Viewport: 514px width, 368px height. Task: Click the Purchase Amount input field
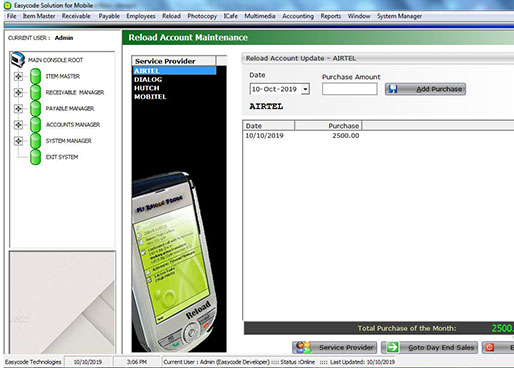pyautogui.click(x=350, y=89)
